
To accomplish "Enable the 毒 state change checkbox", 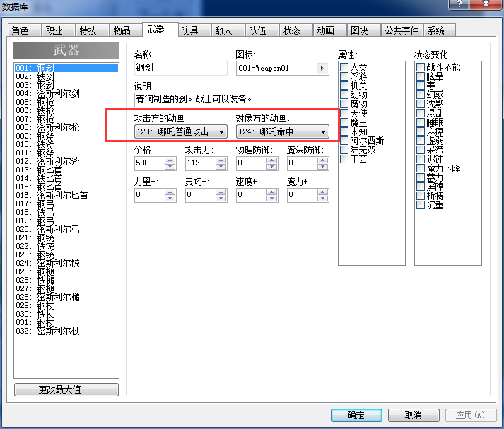I will click(421, 86).
